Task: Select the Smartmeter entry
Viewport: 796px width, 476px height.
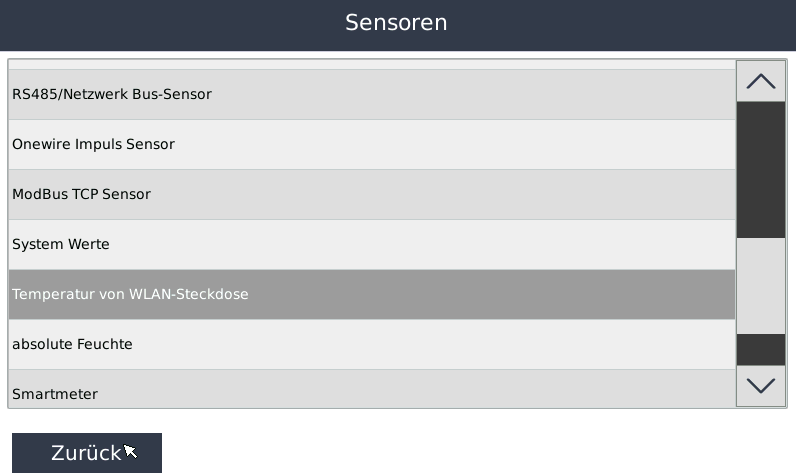Action: point(55,393)
